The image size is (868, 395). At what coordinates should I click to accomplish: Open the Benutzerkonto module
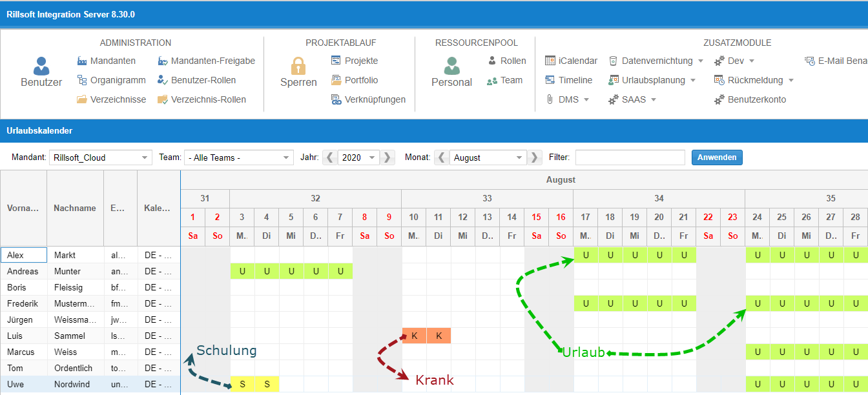pyautogui.click(x=750, y=99)
